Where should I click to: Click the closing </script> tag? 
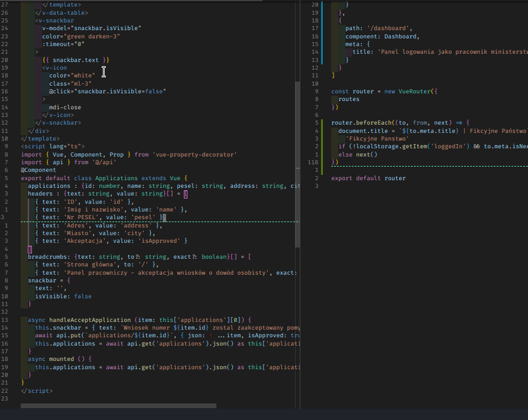click(37, 390)
